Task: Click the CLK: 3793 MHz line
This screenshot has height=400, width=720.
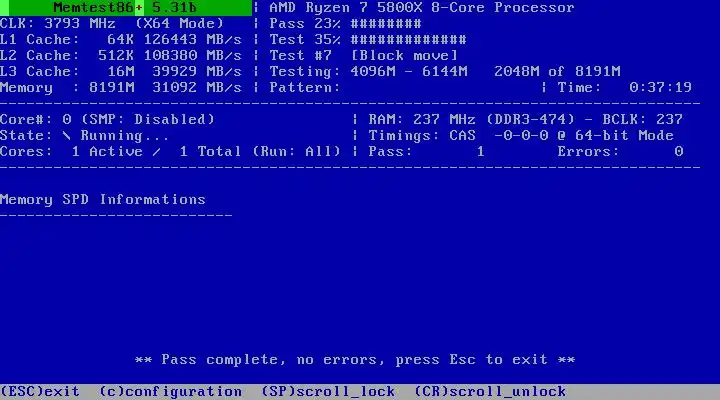Action: (112, 23)
